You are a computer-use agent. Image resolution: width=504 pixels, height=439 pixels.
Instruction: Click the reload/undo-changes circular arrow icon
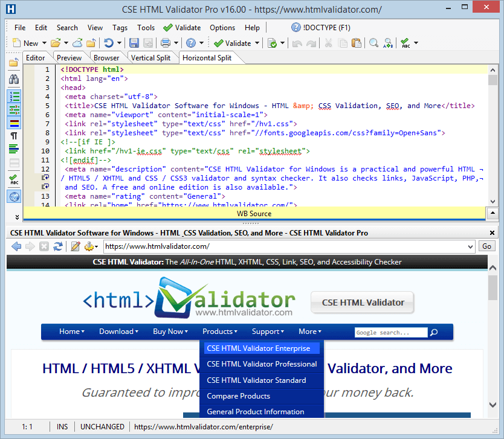(x=108, y=43)
